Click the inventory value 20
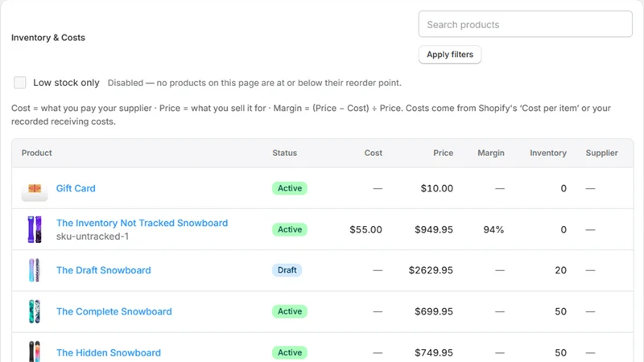The height and width of the screenshot is (362, 644). [x=560, y=270]
